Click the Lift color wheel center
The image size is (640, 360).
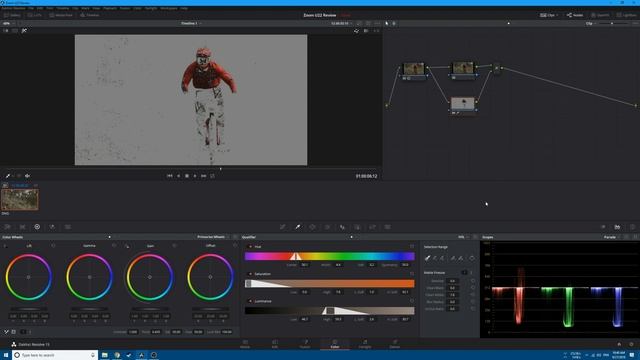coord(29,277)
